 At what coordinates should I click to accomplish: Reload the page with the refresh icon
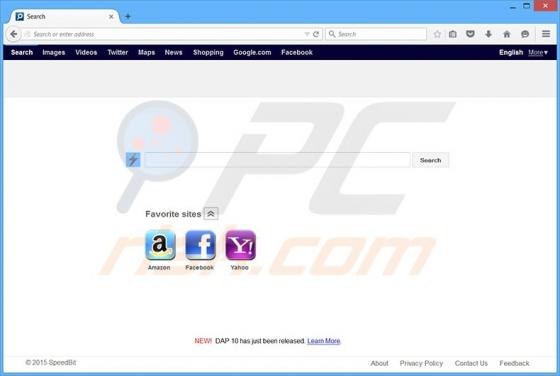point(316,34)
